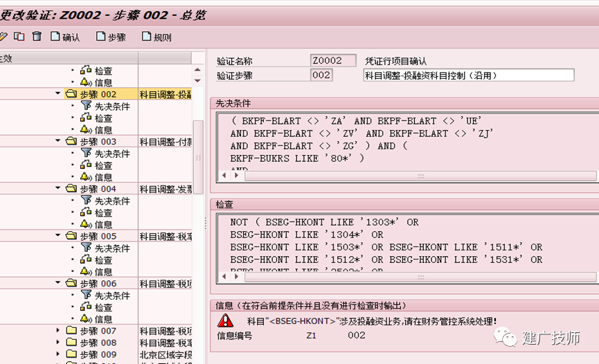Expand the 步骤 008 tree node
Image resolution: width=599 pixels, height=364 pixels.
(x=57, y=343)
